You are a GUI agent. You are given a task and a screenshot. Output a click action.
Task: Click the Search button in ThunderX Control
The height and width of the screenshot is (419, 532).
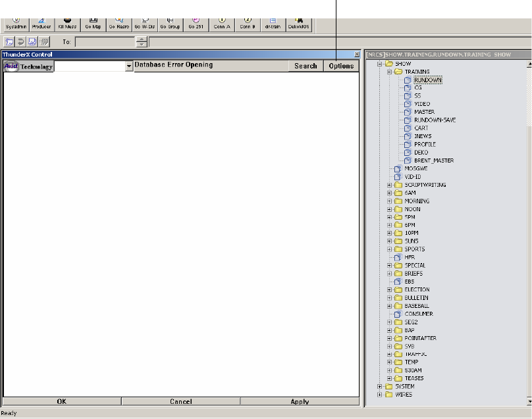coord(306,66)
